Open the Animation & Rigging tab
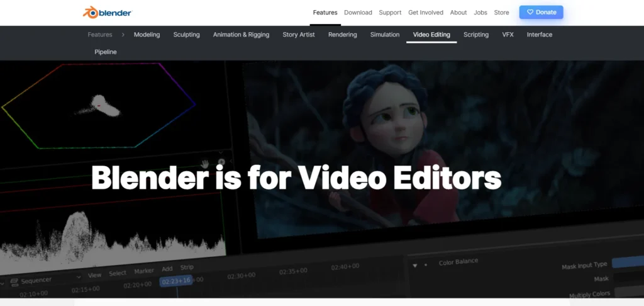This screenshot has height=306, width=644. (x=241, y=35)
